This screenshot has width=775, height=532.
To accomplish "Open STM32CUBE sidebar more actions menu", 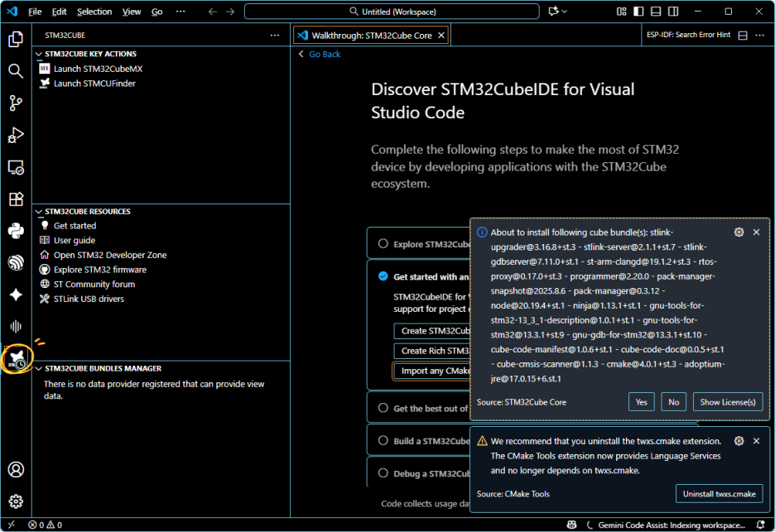I will (x=275, y=35).
